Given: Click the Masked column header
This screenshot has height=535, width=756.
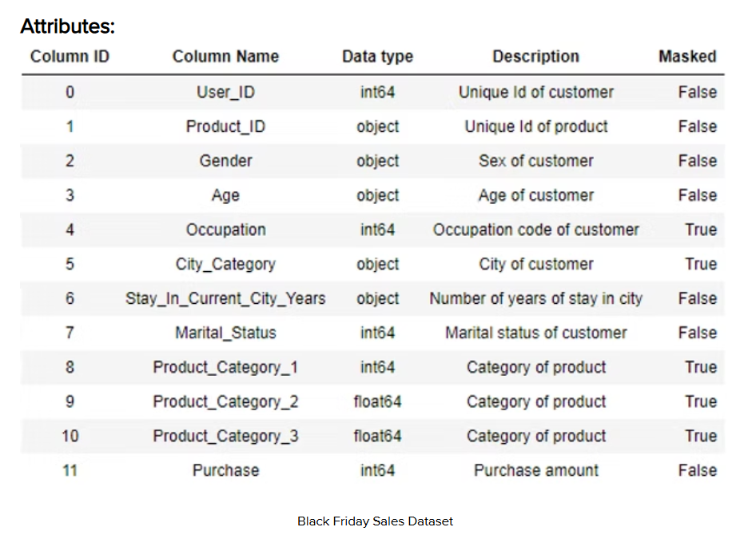Looking at the screenshot, I should tap(686, 57).
